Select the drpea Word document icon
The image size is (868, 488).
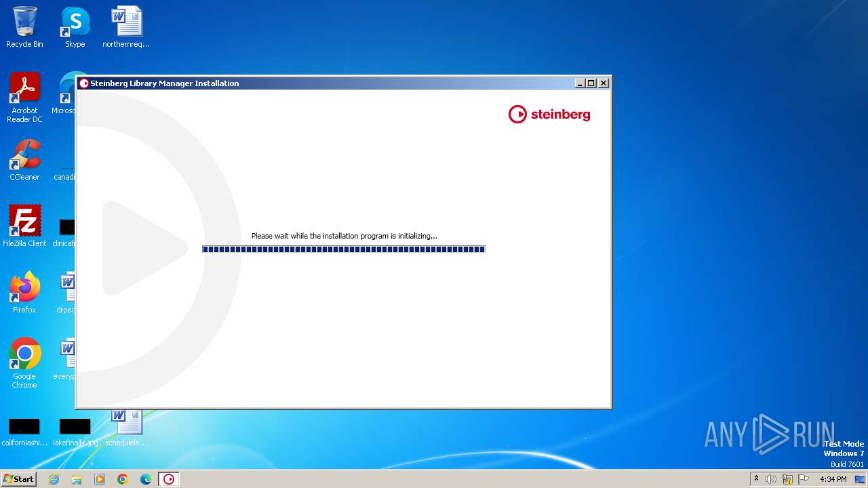click(x=66, y=293)
